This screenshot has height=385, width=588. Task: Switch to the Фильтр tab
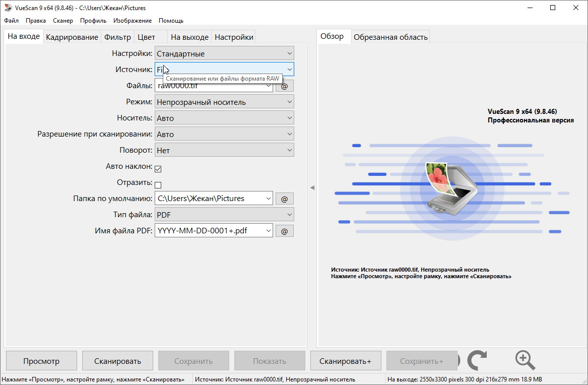(x=117, y=37)
